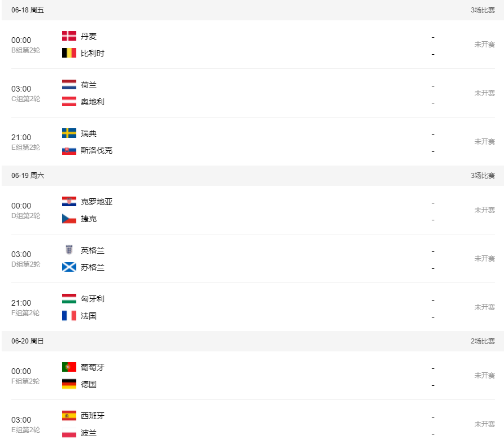Click the England crest icon
The image size is (504, 448).
[69, 250]
